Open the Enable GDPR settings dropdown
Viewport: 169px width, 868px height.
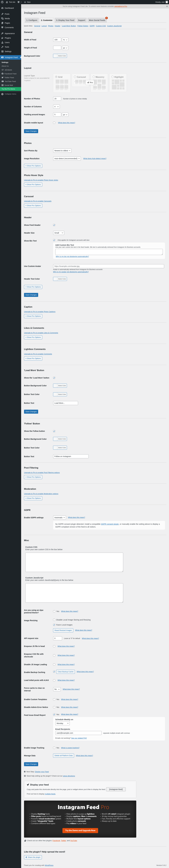pos(60,518)
